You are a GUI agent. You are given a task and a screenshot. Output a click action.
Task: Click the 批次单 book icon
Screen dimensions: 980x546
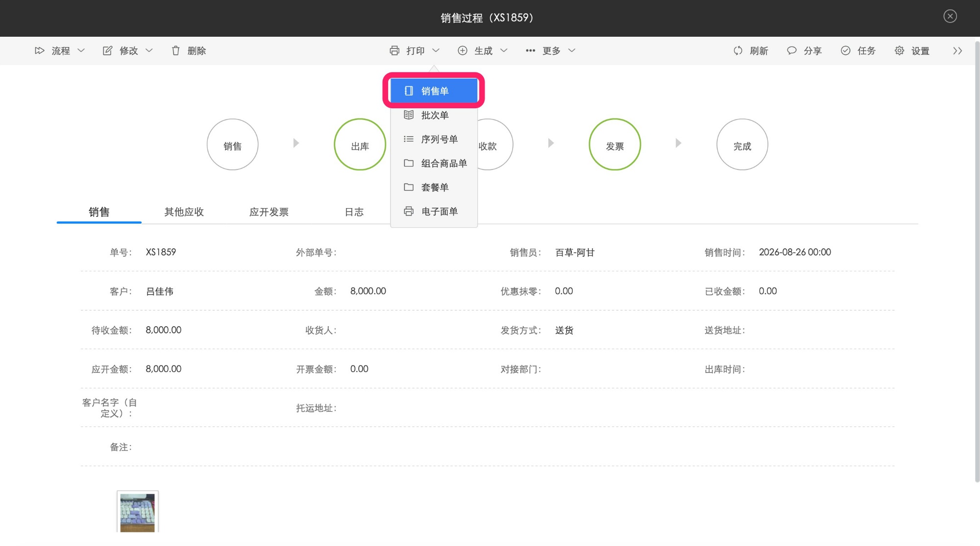[x=409, y=115]
